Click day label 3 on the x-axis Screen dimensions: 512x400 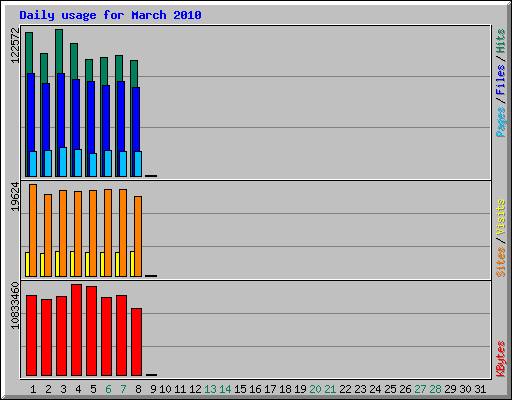click(63, 389)
